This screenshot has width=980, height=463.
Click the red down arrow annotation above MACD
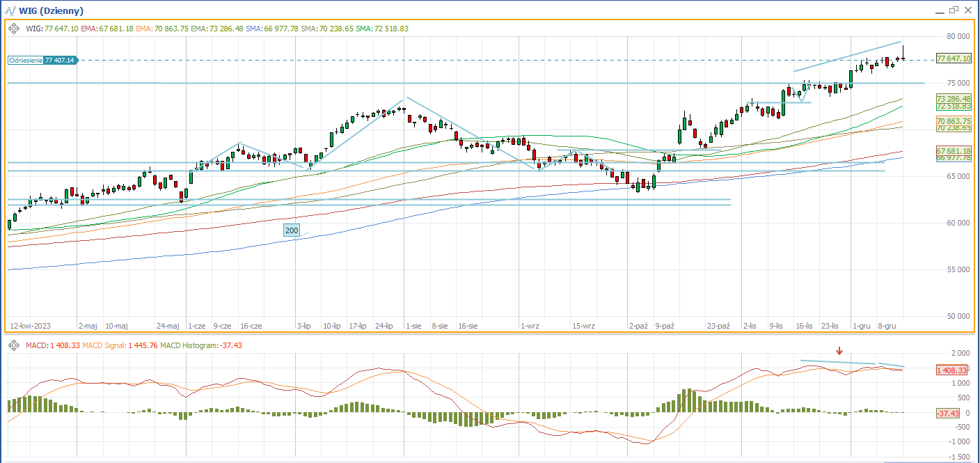click(x=840, y=351)
